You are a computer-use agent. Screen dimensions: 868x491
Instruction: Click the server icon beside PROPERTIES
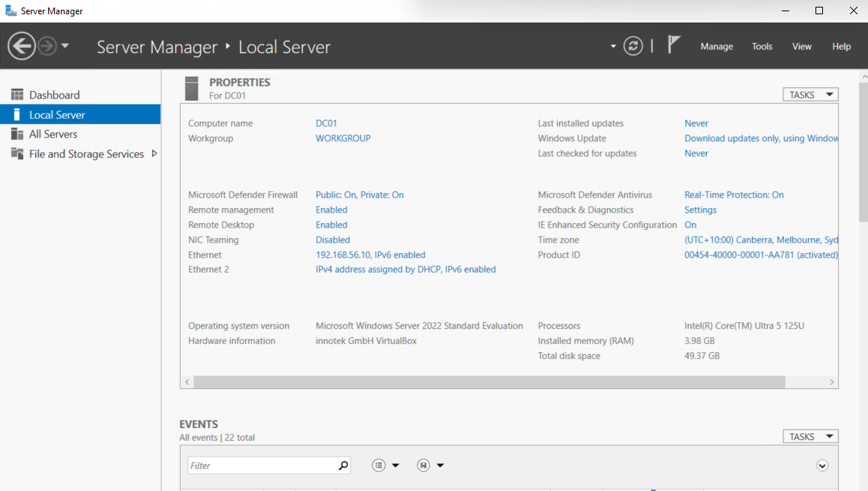coord(191,89)
